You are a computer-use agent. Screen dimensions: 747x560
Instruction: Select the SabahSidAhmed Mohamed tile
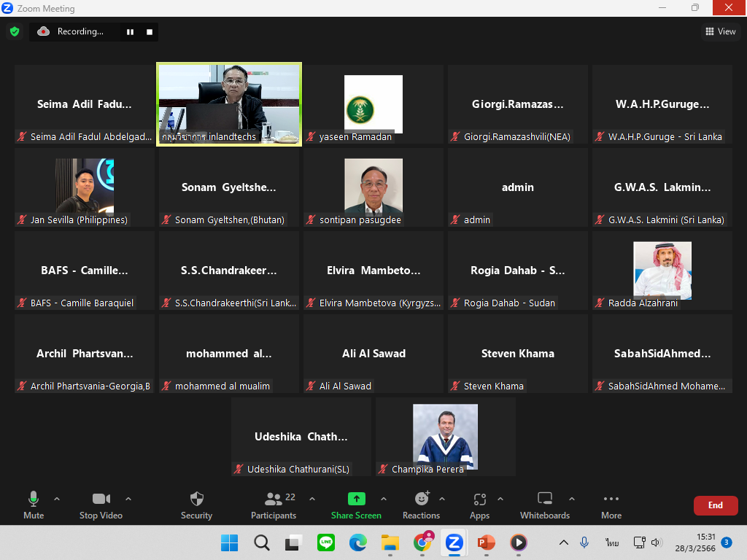point(662,354)
